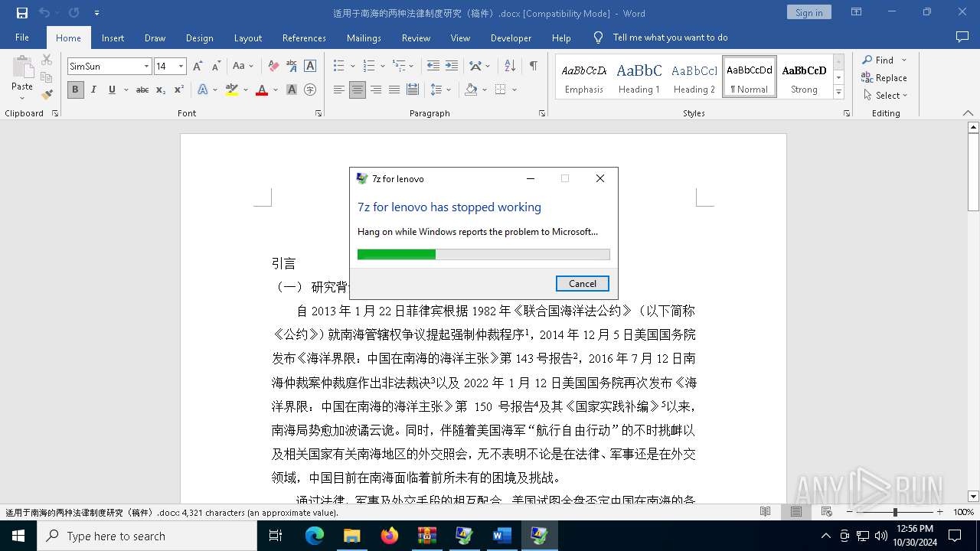
Task: Cancel the 7z for lenovo crash dialog
Action: [583, 284]
